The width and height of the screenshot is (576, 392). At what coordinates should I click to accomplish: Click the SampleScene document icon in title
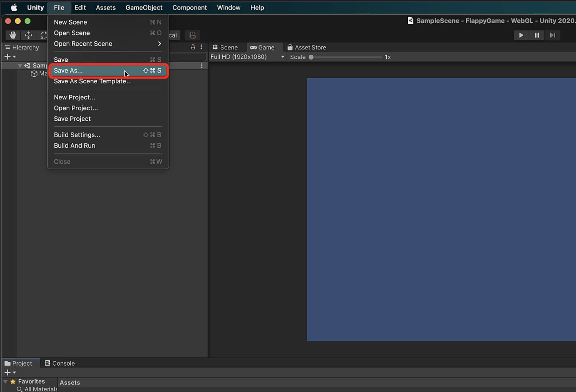410,21
